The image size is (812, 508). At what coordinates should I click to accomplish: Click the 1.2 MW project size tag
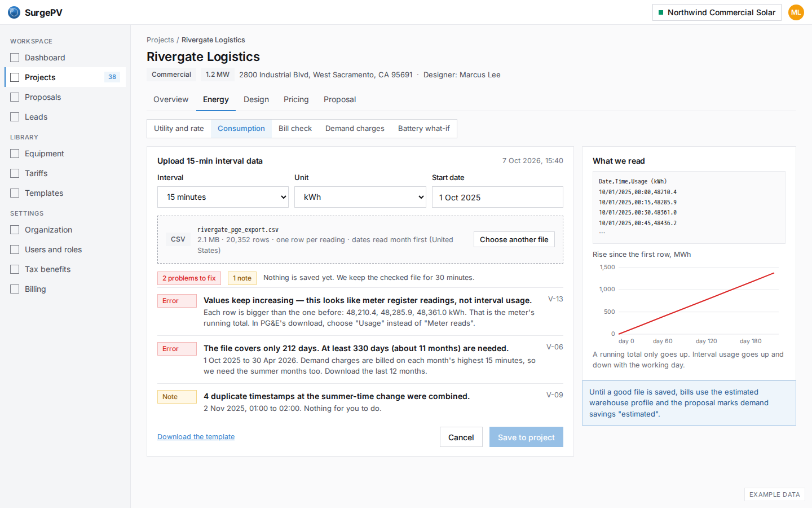[218, 75]
